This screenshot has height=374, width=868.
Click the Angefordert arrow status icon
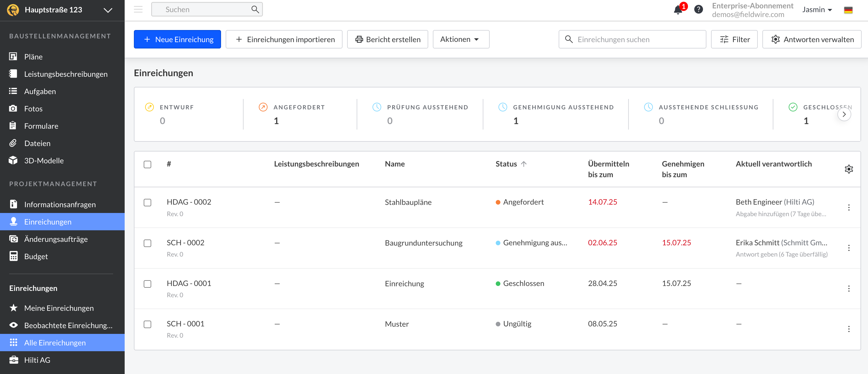(263, 107)
